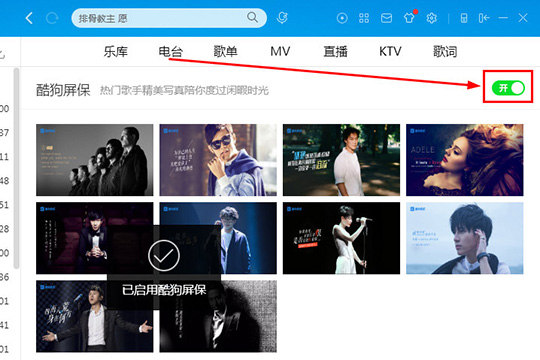
Task: Select the man in white shirt thumbnail
Action: point(341,160)
